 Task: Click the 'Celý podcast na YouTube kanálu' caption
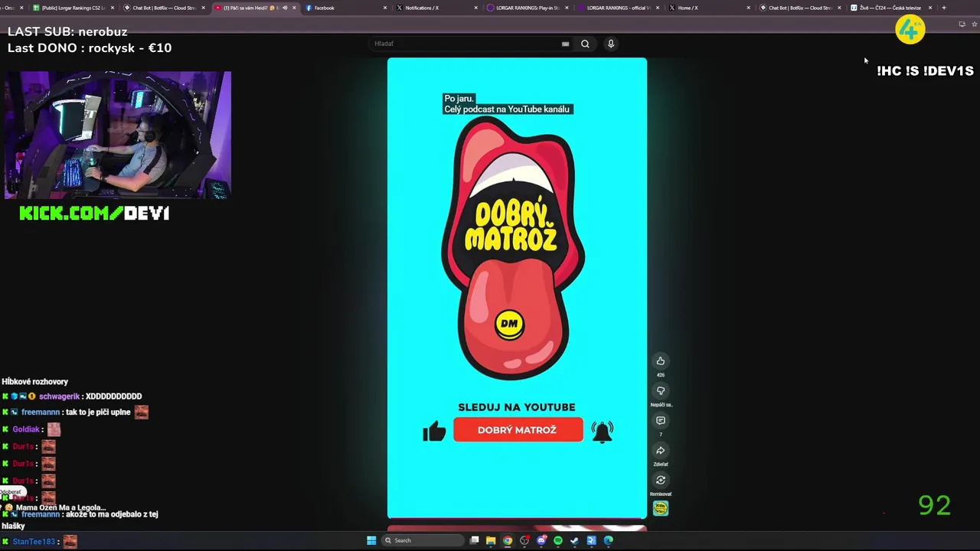[507, 109]
